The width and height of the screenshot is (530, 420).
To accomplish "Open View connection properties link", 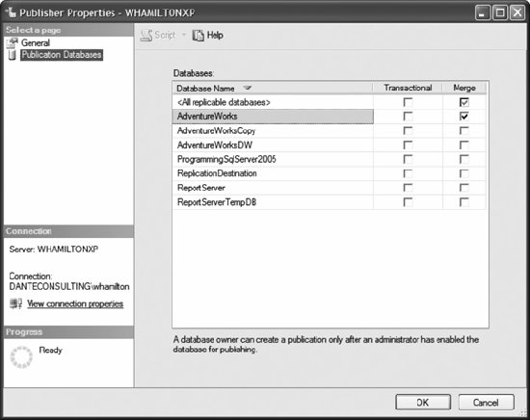I will click(x=75, y=303).
